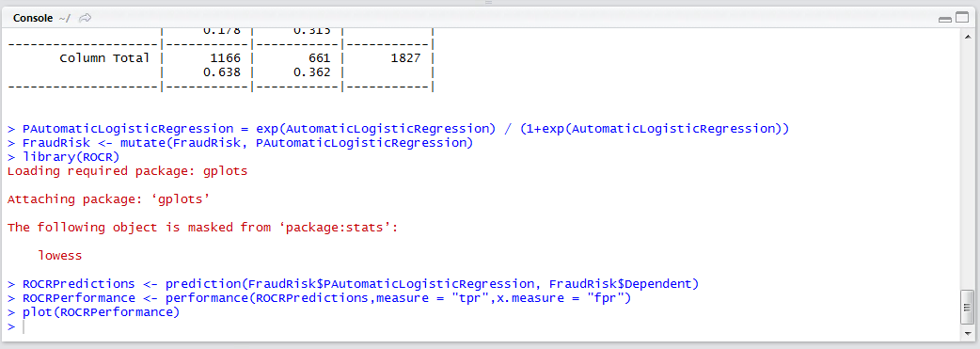Click the ~/ working directory path label
Image resolution: width=980 pixels, height=349 pixels.
[64, 19]
